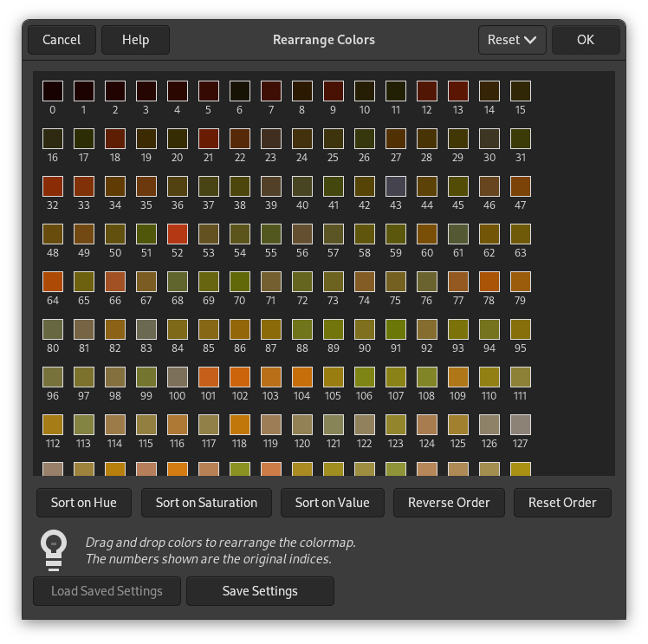Select the bright red swatch numbered 52
The width and height of the screenshot is (648, 644).
point(178,234)
